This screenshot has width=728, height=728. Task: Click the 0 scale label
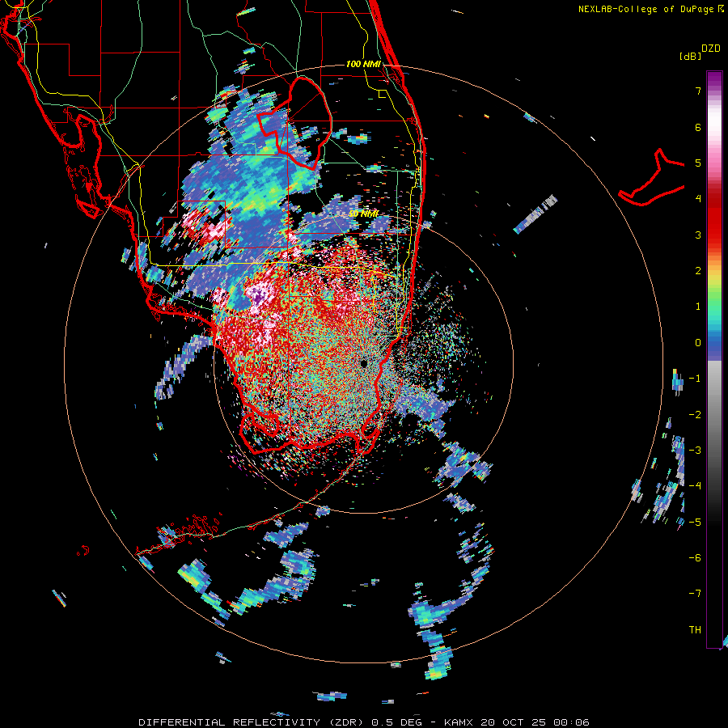698,343
